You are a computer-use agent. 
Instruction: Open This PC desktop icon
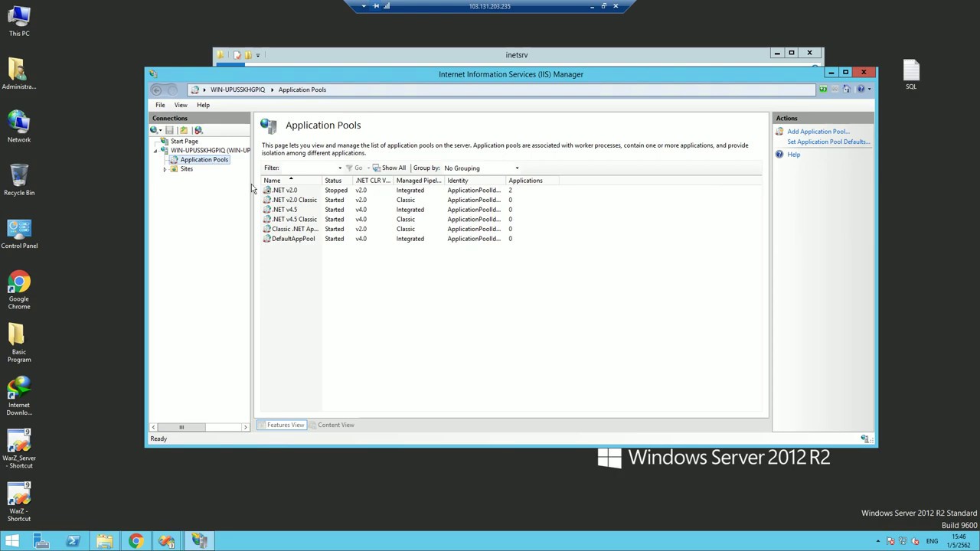pos(19,21)
